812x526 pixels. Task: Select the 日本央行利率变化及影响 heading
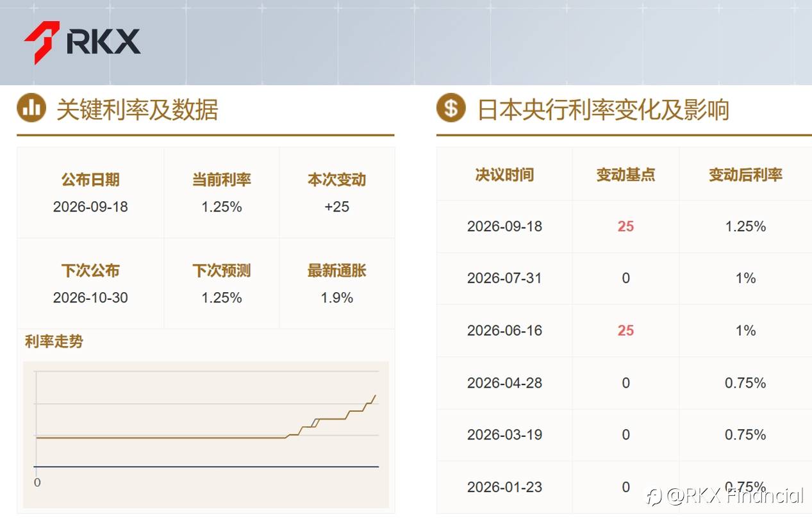(603, 110)
